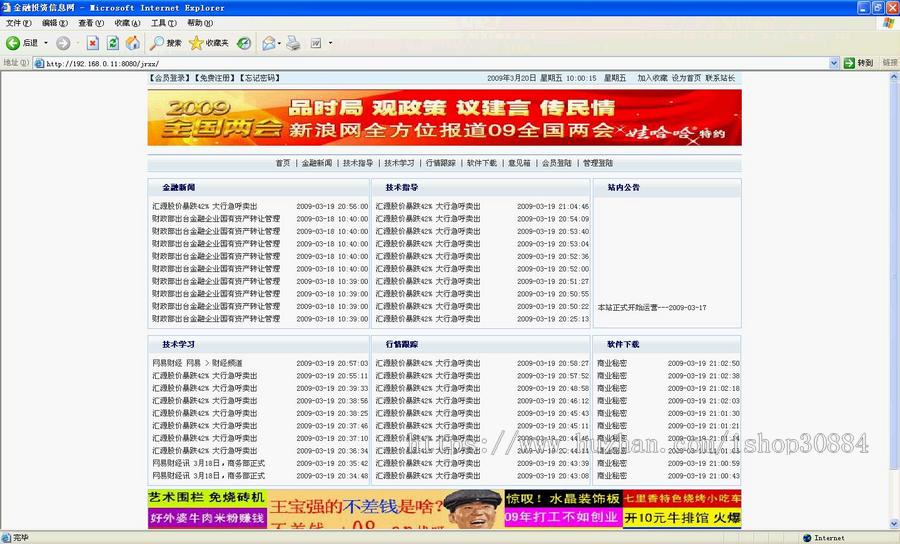Open the Search (搜索) magnifier button
900x544 pixels.
click(x=166, y=43)
